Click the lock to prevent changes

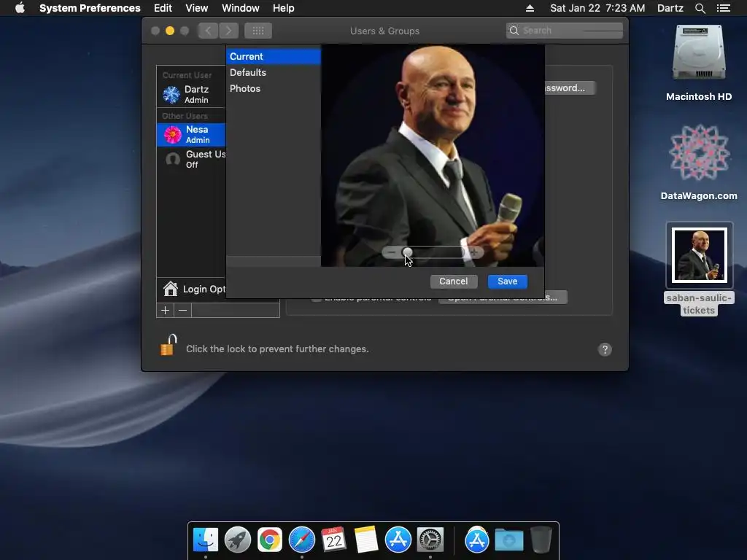[x=169, y=345]
